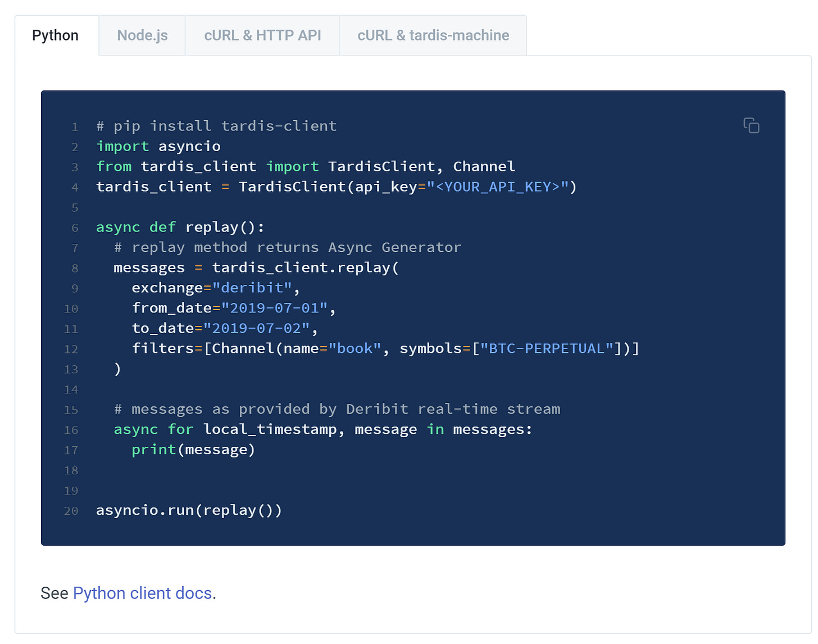The image size is (818, 644).
Task: Click the async def replay() line
Action: coord(180,227)
